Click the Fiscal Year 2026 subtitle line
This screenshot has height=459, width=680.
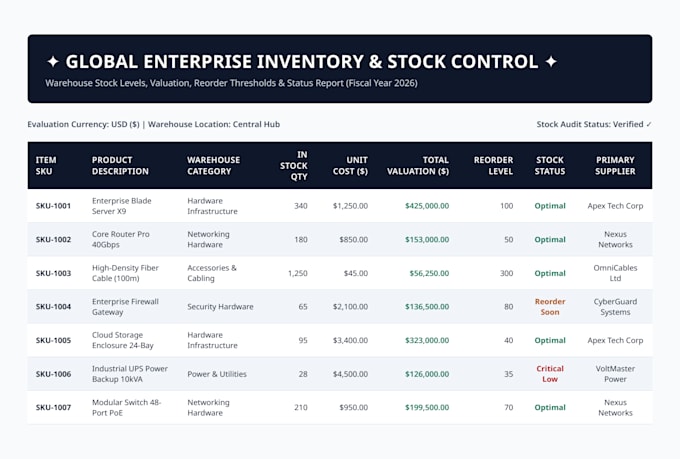[231, 83]
